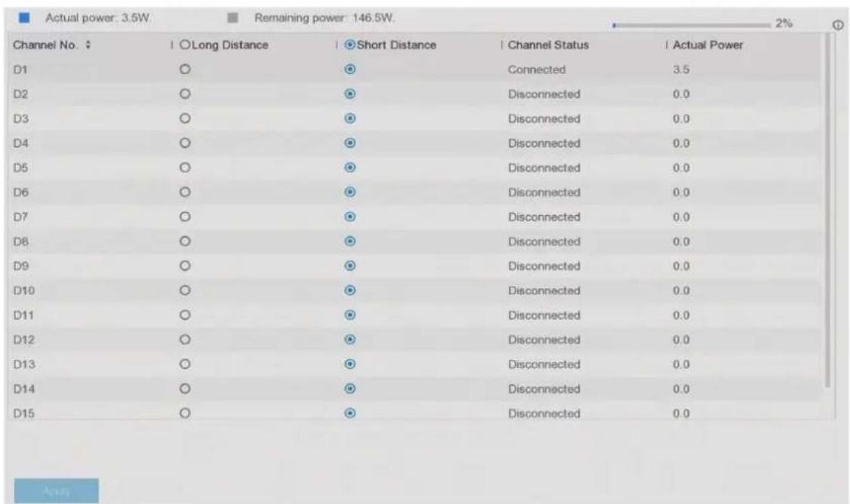Set channel D1 to Long Distance
This screenshot has height=504, width=850.
(185, 69)
